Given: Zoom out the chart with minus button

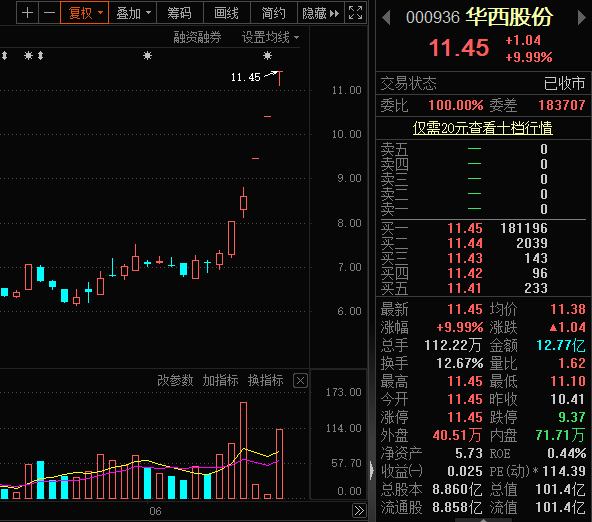Looking at the screenshot, I should [49, 13].
